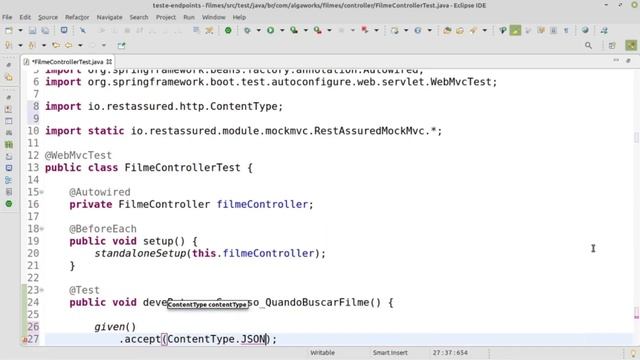The image size is (640, 360).
Task: Open the Run configurations dropdown arrow
Action: (282, 30)
